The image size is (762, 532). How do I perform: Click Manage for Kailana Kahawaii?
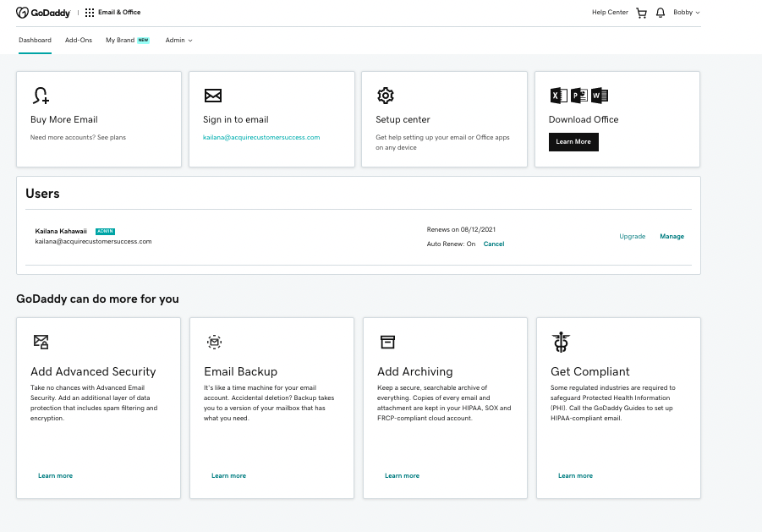coord(672,237)
